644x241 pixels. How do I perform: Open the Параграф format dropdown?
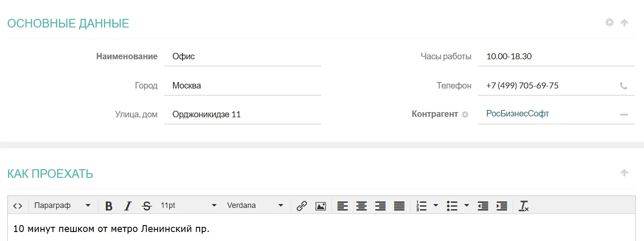click(x=63, y=206)
